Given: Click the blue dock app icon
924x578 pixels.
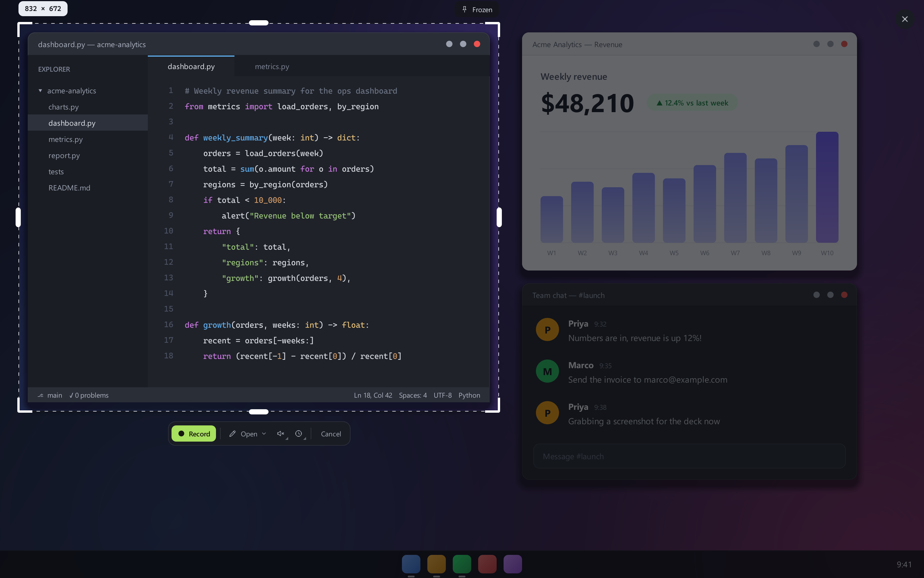Looking at the screenshot, I should coord(411,564).
